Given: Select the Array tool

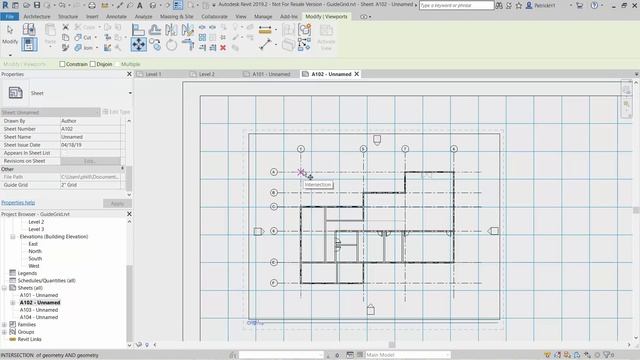Looking at the screenshot, I should coord(202,38).
